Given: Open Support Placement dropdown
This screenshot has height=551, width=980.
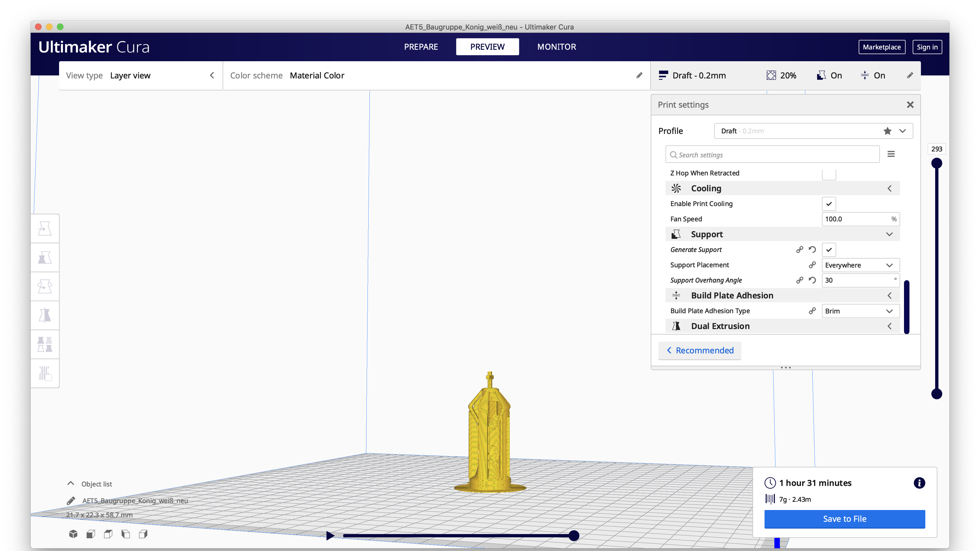Looking at the screenshot, I should [x=860, y=265].
